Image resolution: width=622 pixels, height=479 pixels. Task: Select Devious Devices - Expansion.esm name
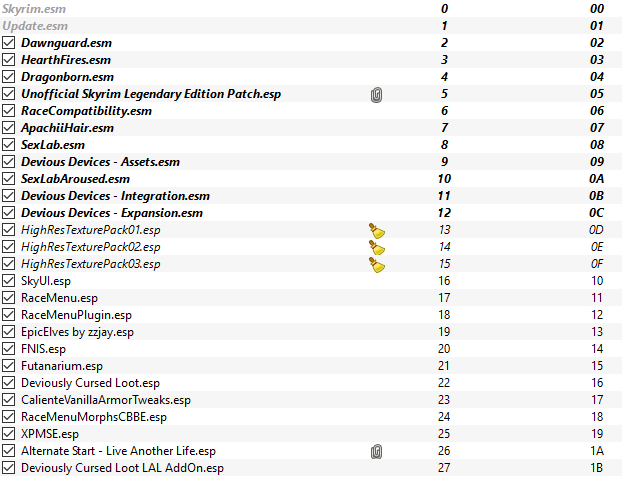[x=112, y=213]
